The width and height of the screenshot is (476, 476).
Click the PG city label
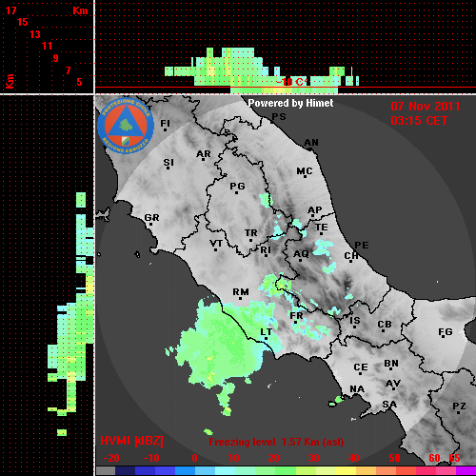237,186
